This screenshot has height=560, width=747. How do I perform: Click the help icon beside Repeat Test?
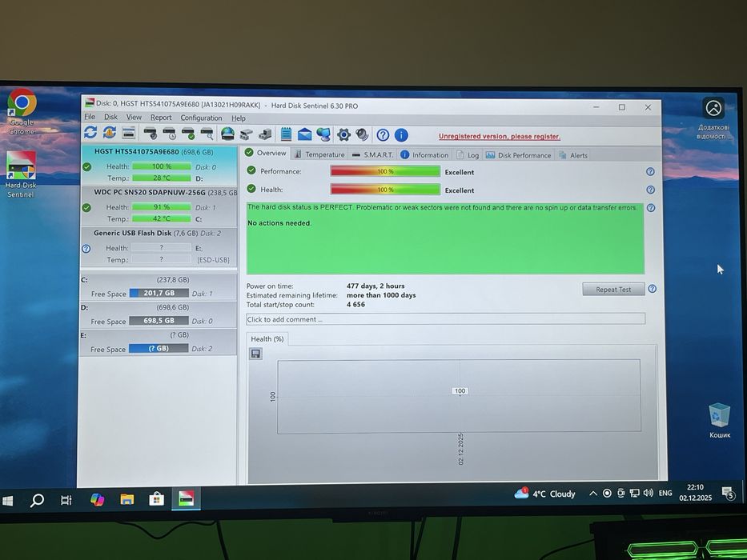pyautogui.click(x=653, y=289)
